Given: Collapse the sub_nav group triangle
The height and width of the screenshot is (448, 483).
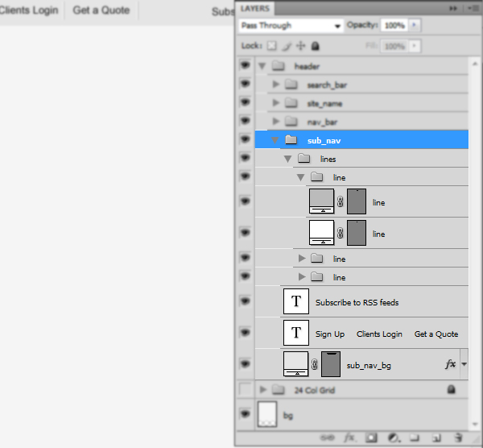Looking at the screenshot, I should point(275,140).
